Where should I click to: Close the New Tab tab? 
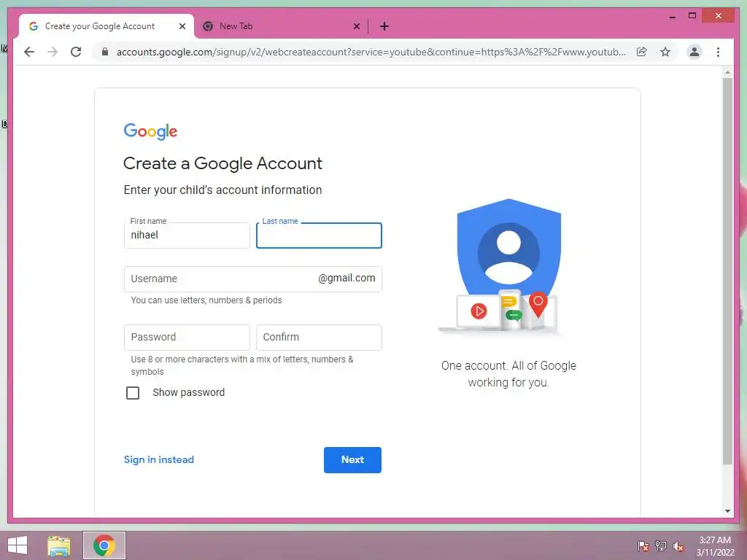[x=356, y=26]
